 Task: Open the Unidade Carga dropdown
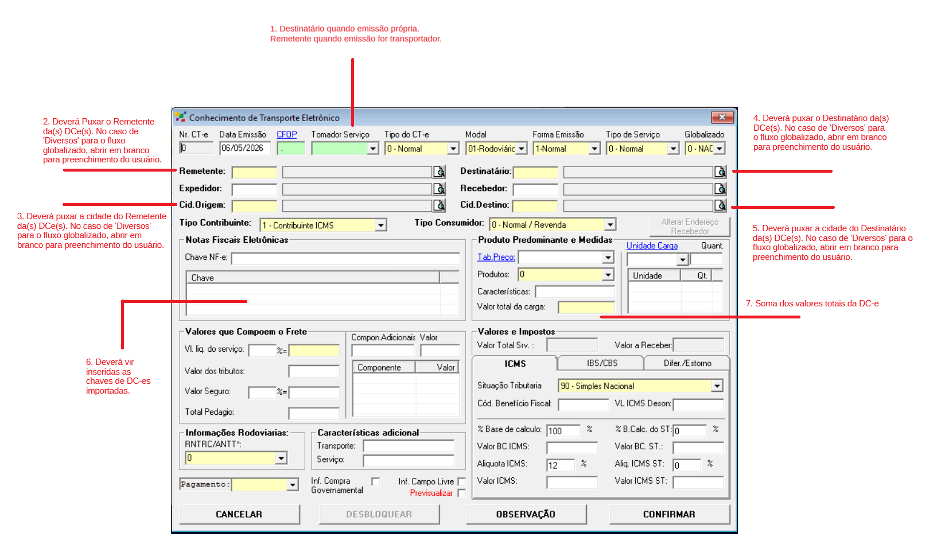point(682,259)
